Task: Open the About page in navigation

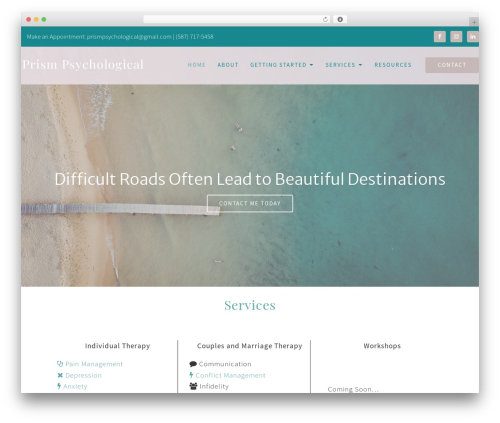Action: click(228, 65)
